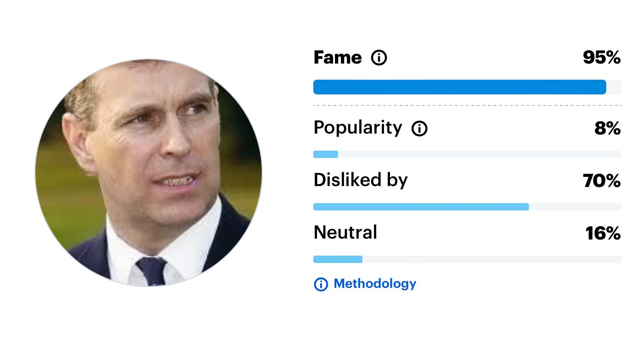The height and width of the screenshot is (339, 644).
Task: Click the Disliked by label
Action: pyautogui.click(x=360, y=180)
